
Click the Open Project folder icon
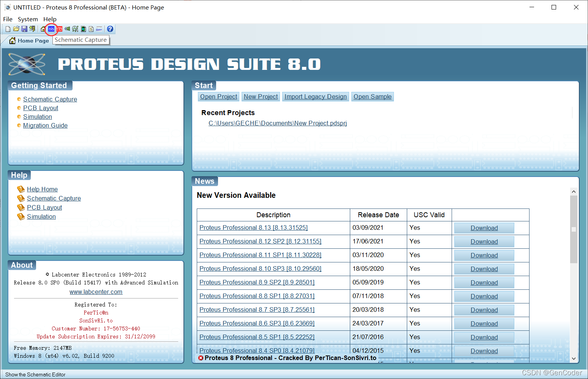click(16, 29)
